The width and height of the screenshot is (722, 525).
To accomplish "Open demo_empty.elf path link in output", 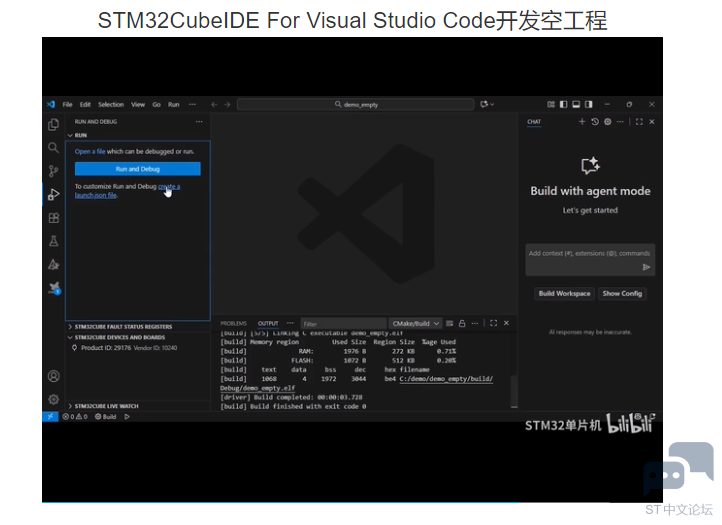I will click(x=356, y=384).
